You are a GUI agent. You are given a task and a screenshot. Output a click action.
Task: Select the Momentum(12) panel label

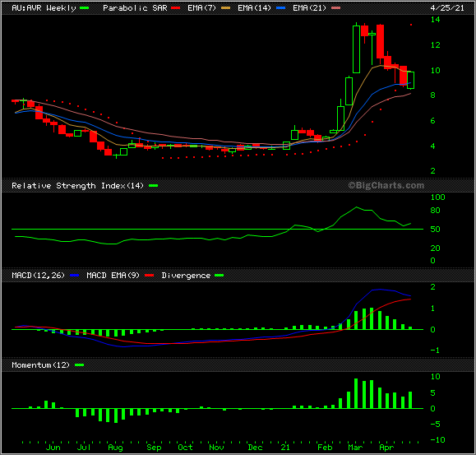pos(40,364)
